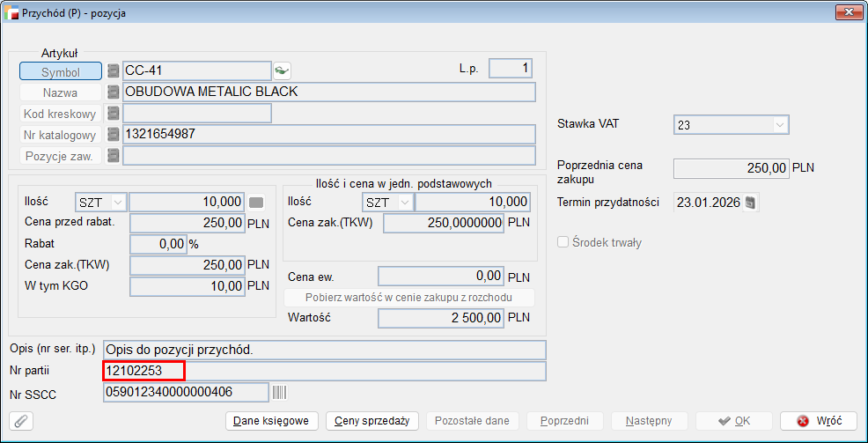The width and height of the screenshot is (868, 443).
Task: Click the Opis (nr ser. itp.) text field
Action: [x=324, y=350]
